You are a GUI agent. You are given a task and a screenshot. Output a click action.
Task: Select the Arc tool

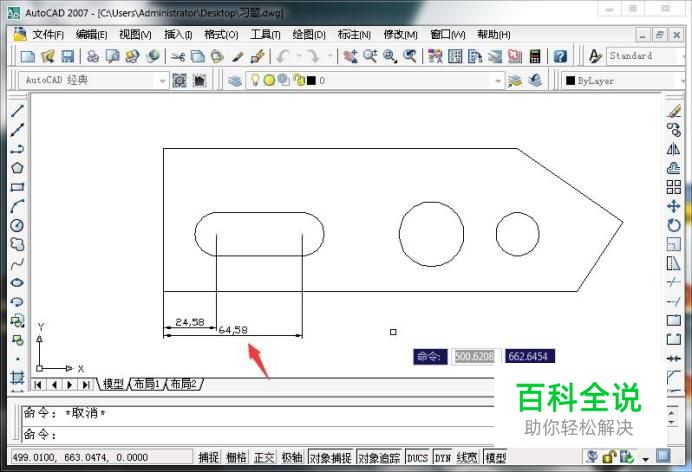(17, 206)
